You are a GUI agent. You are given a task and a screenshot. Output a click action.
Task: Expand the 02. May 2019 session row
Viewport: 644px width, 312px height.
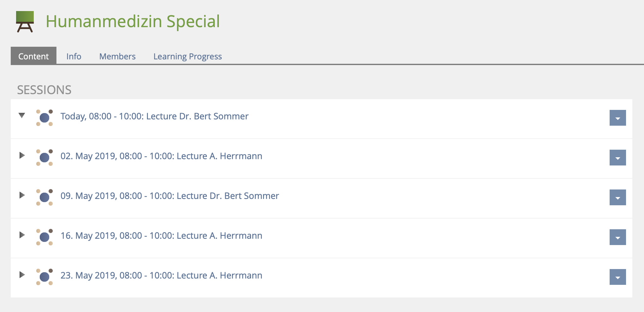(x=22, y=155)
